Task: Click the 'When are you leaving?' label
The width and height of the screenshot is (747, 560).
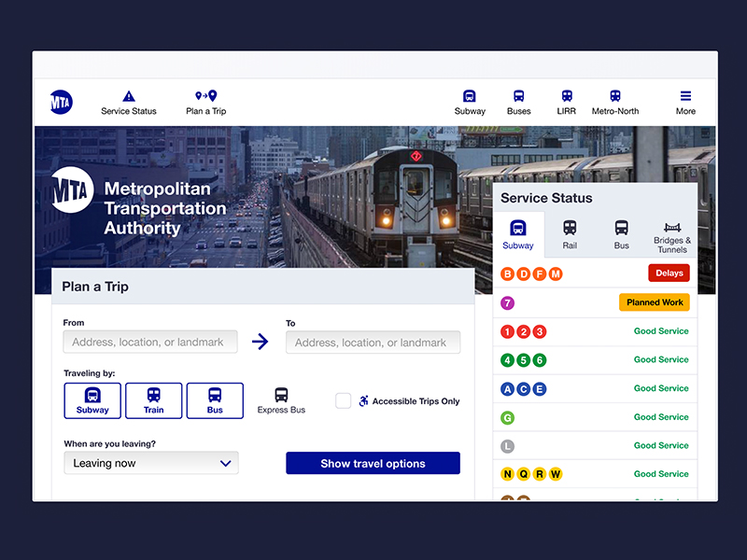Action: click(x=110, y=444)
